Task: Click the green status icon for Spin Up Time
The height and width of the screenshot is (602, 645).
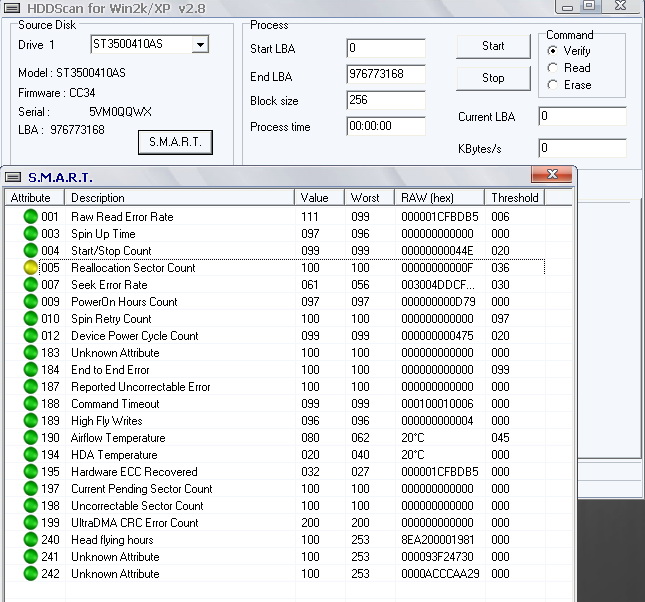Action: pos(30,234)
